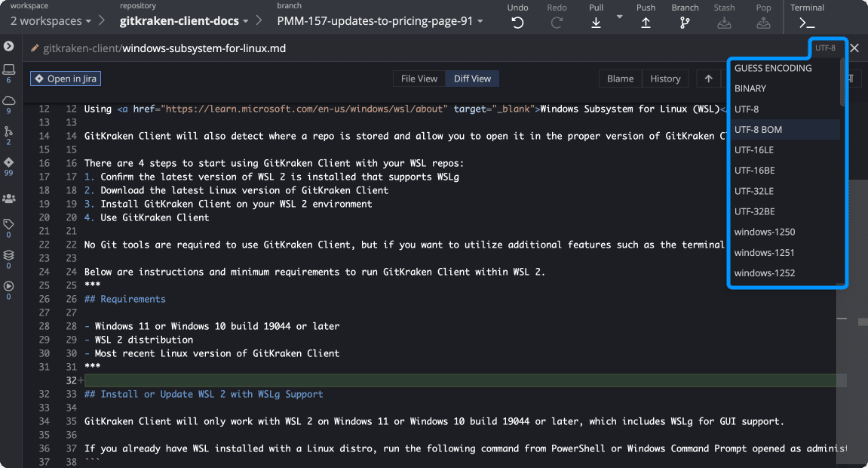Choose windows-1251 encoding

click(x=784, y=253)
